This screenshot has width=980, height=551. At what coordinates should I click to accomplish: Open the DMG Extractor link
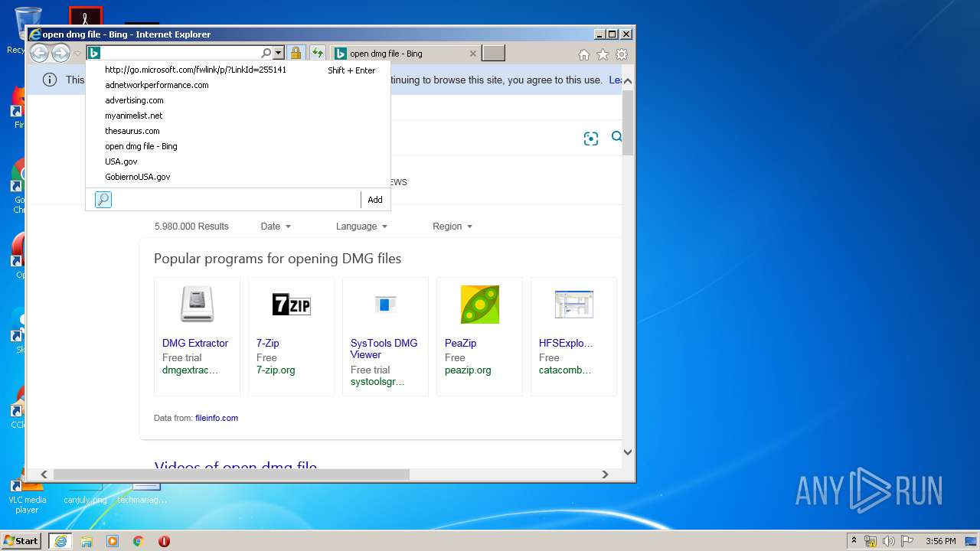195,343
